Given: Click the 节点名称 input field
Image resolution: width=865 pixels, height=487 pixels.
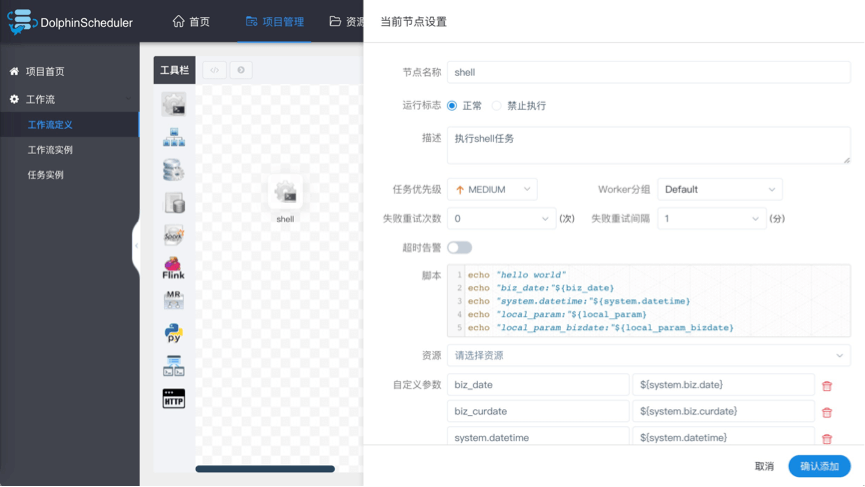Looking at the screenshot, I should point(649,72).
